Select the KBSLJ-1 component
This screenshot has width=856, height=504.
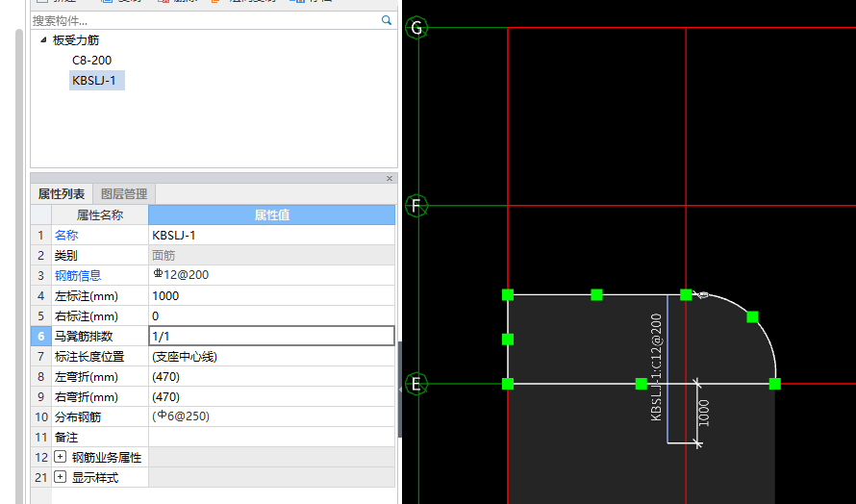[94, 80]
